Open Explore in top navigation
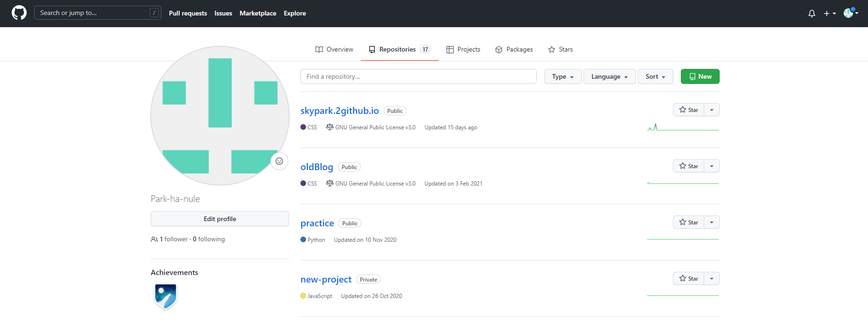The image size is (868, 320). pyautogui.click(x=295, y=13)
